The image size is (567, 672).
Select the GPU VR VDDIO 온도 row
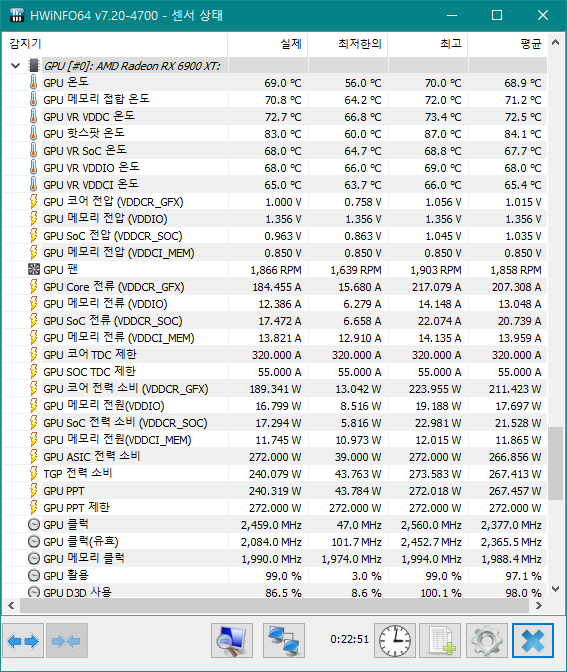point(275,168)
